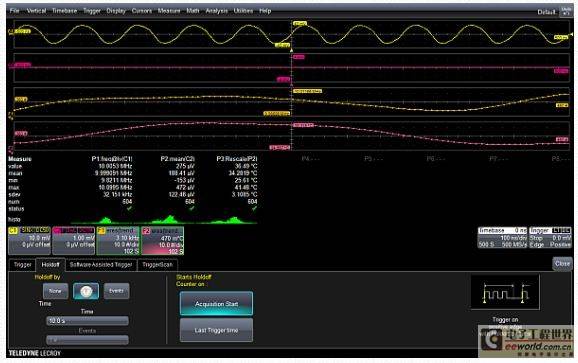Image resolution: width=578 pixels, height=363 pixels.
Task: Open the Vertical menu
Action: tap(36, 11)
